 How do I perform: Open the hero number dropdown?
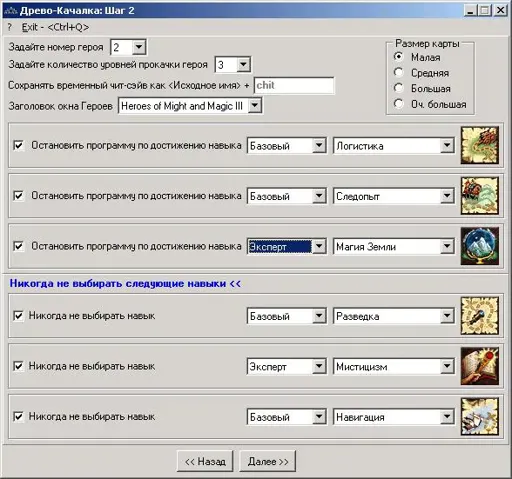point(139,47)
